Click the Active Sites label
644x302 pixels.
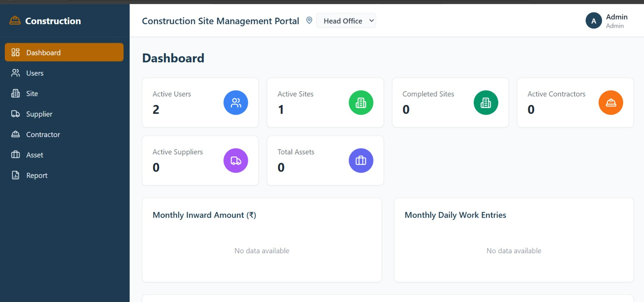(295, 94)
